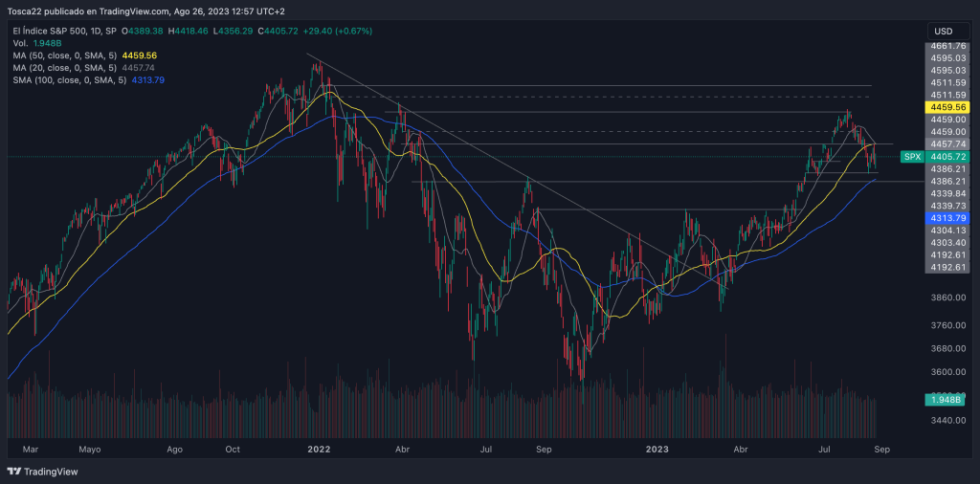
Task: Click the green 1.948B volume axis label
Action: [947, 399]
